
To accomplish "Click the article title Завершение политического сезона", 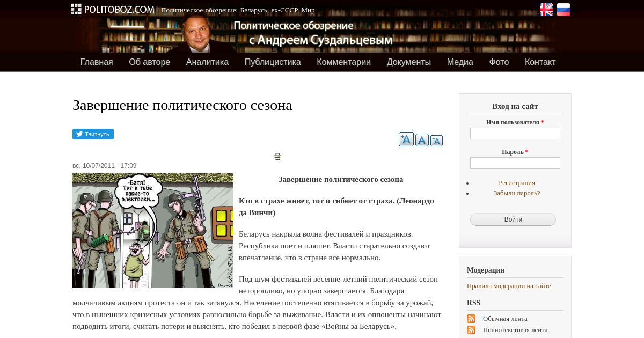I will click(182, 105).
